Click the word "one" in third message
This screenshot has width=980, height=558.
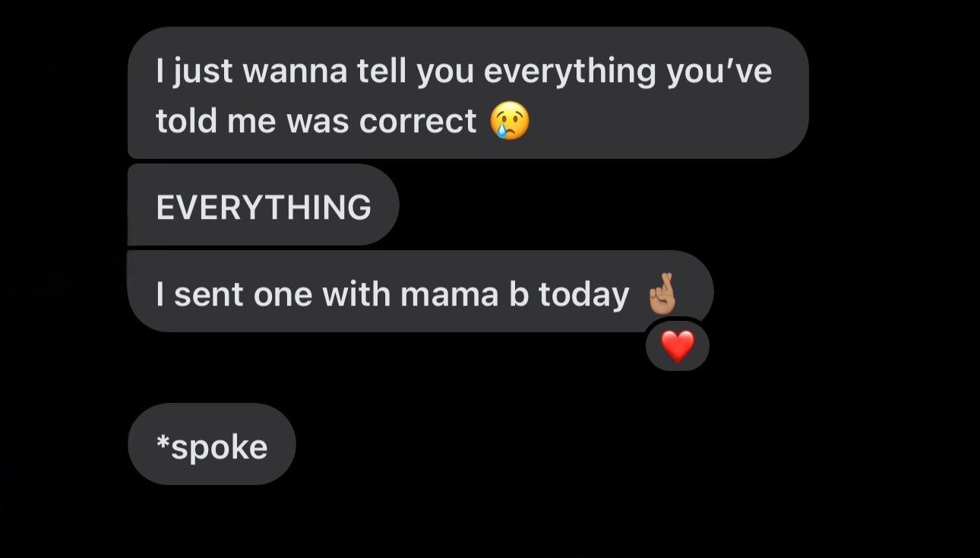tap(283, 294)
